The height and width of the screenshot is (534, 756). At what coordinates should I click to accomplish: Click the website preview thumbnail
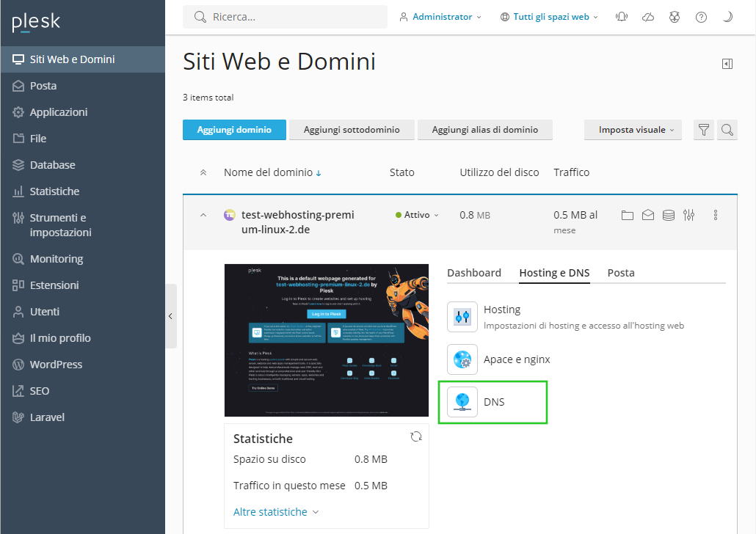(327, 340)
